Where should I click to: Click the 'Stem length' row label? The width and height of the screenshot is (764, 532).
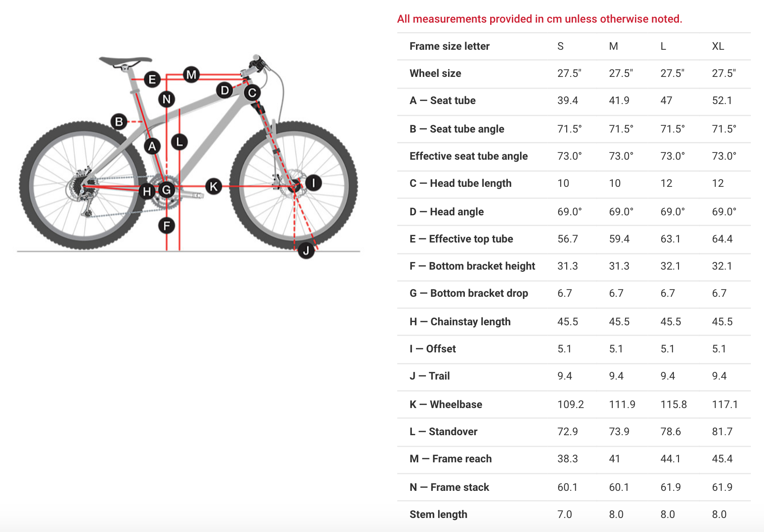point(438,514)
